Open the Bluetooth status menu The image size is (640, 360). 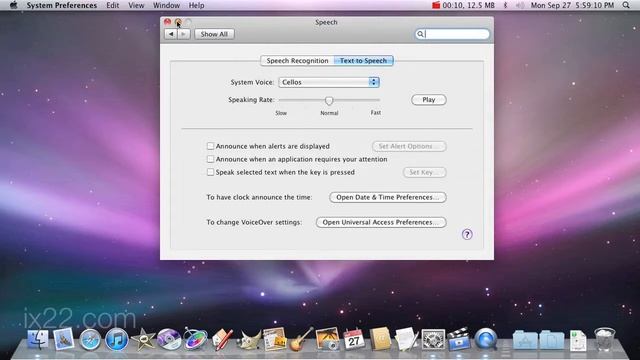click(x=505, y=5)
